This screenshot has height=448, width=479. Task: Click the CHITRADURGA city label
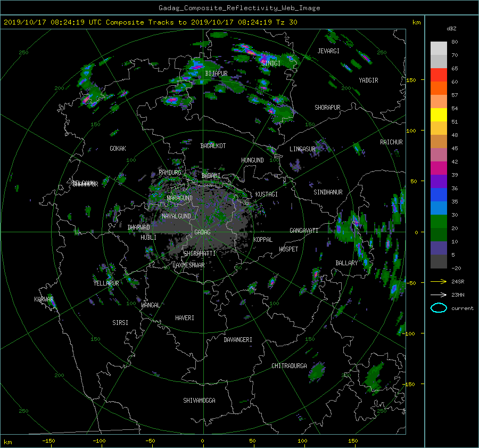pos(289,366)
